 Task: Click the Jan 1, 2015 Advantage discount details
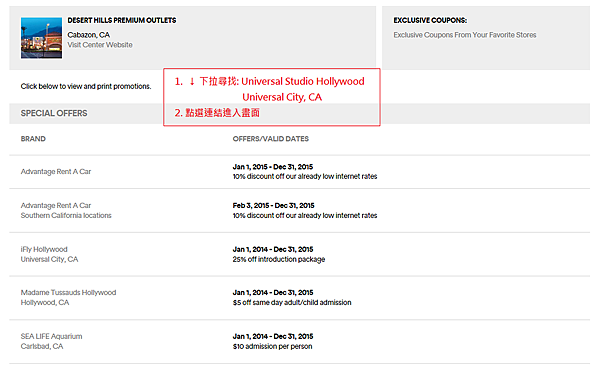(305, 171)
